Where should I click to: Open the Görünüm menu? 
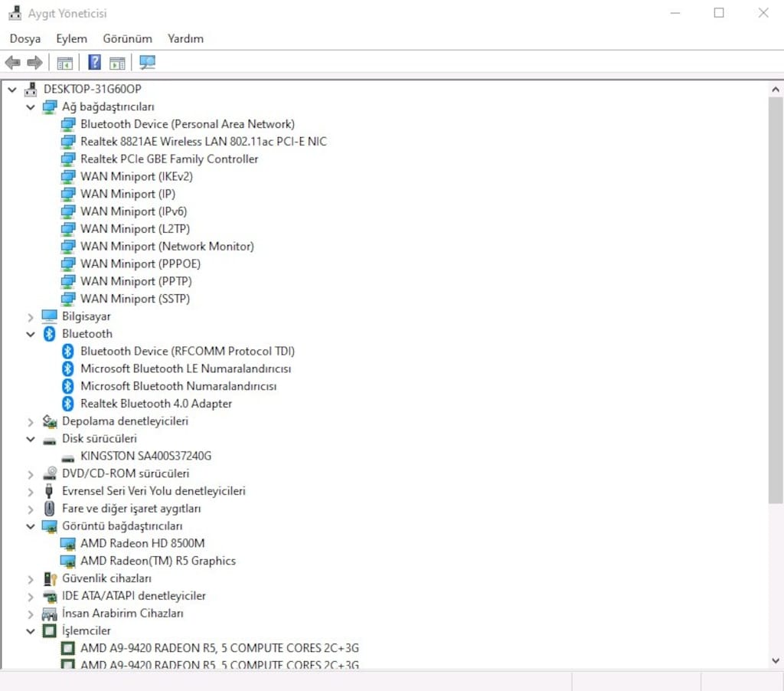click(128, 38)
